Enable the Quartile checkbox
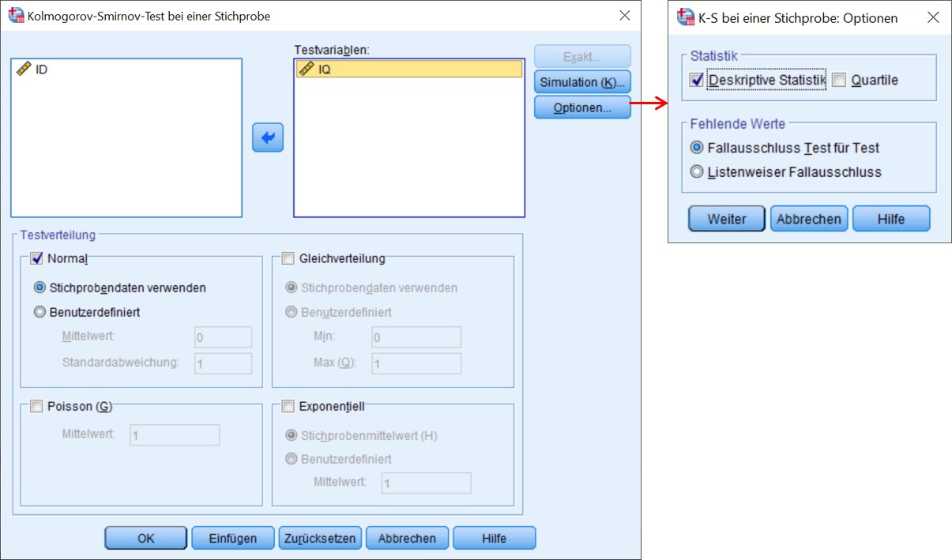The width and height of the screenshot is (952, 560). point(838,80)
